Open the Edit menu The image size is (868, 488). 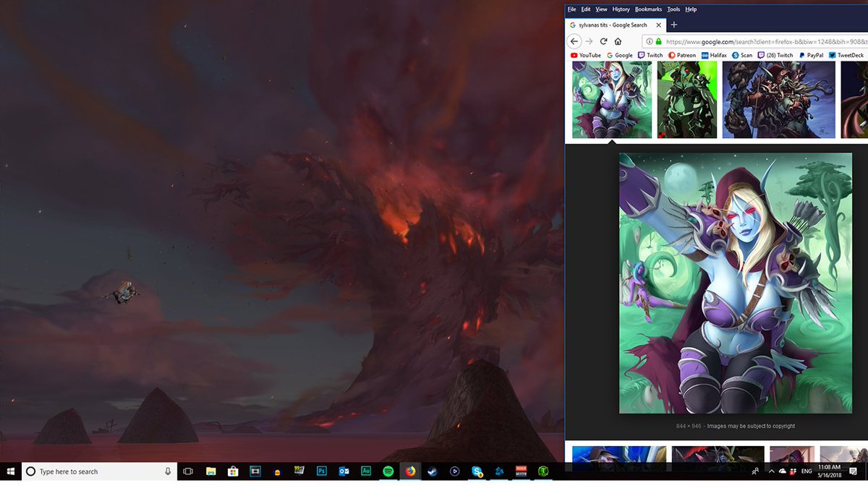tap(586, 9)
